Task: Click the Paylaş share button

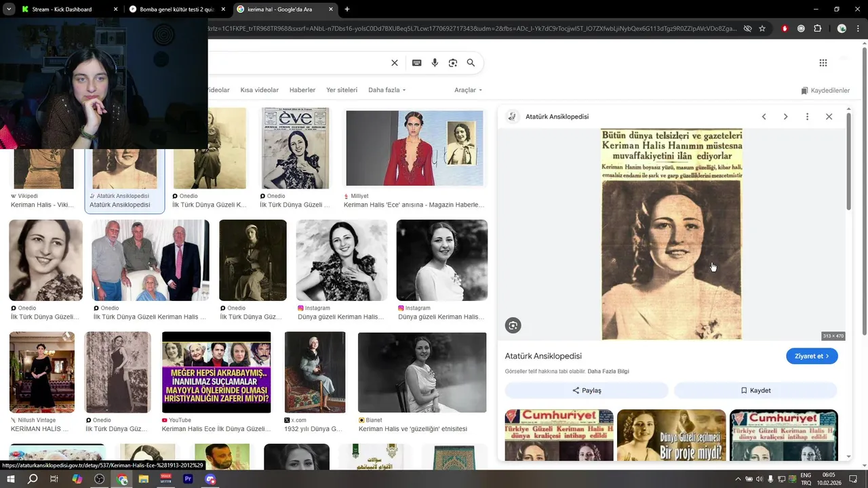Action: (587, 390)
